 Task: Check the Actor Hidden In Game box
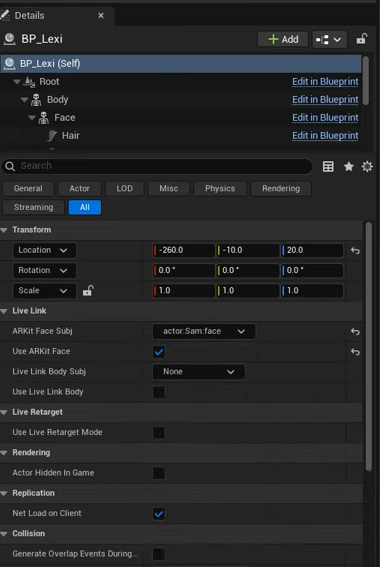(159, 473)
